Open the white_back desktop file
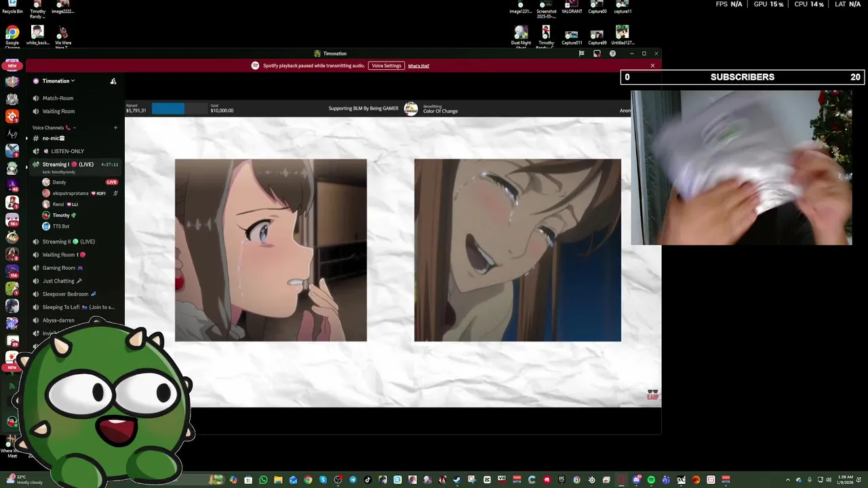The width and height of the screenshot is (868, 488). point(38,35)
